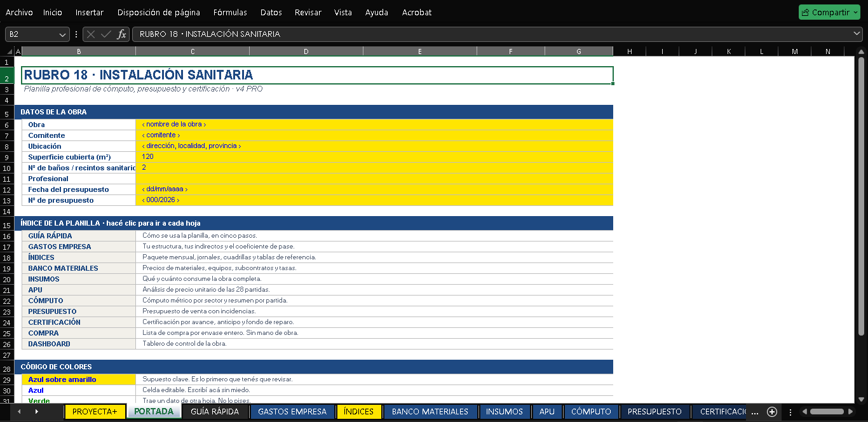Click the next sheet navigation arrow
This screenshot has height=422, width=868.
[36, 412]
